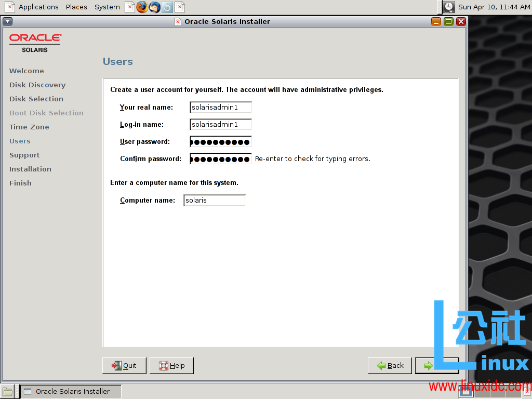Open installer Help

click(x=171, y=365)
